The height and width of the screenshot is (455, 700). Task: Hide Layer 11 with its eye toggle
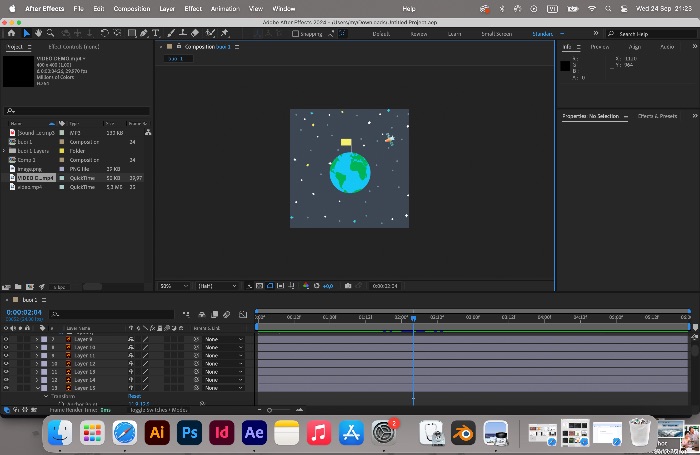[x=6, y=355]
